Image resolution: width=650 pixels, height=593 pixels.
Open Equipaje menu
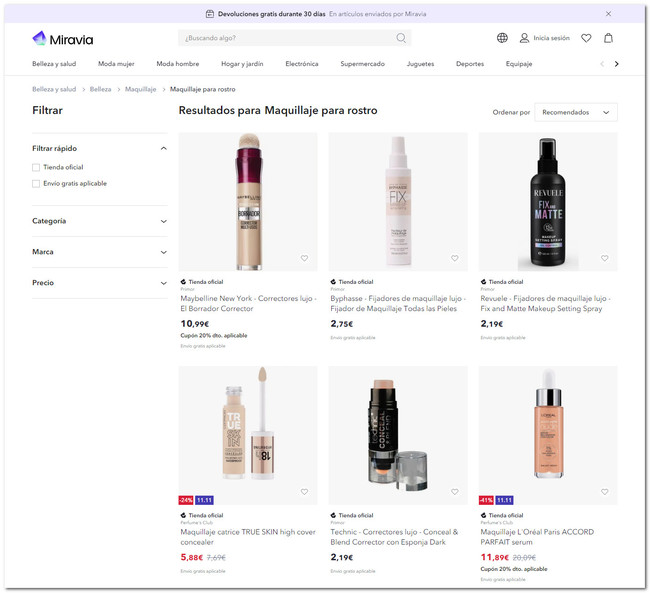(519, 64)
